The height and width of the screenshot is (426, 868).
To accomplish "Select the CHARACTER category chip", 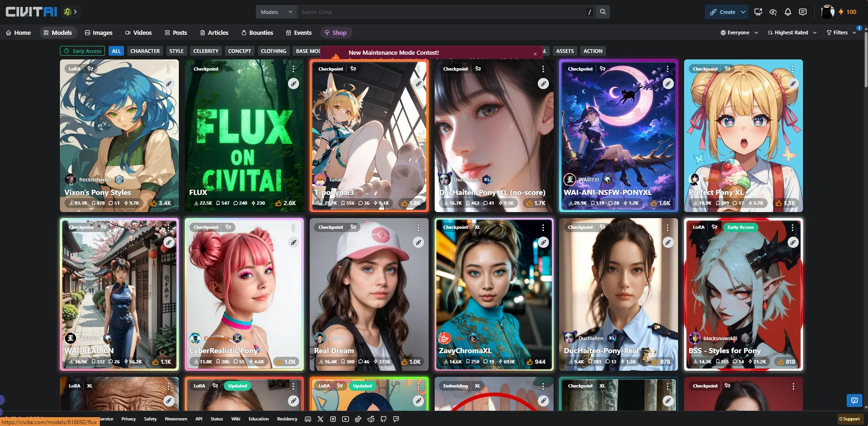I will 145,51.
